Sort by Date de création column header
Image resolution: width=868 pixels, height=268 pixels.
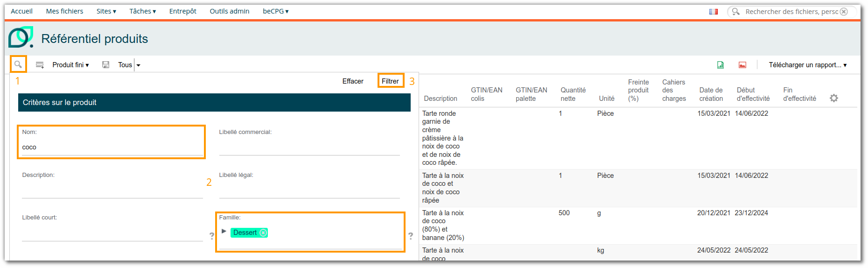(711, 94)
